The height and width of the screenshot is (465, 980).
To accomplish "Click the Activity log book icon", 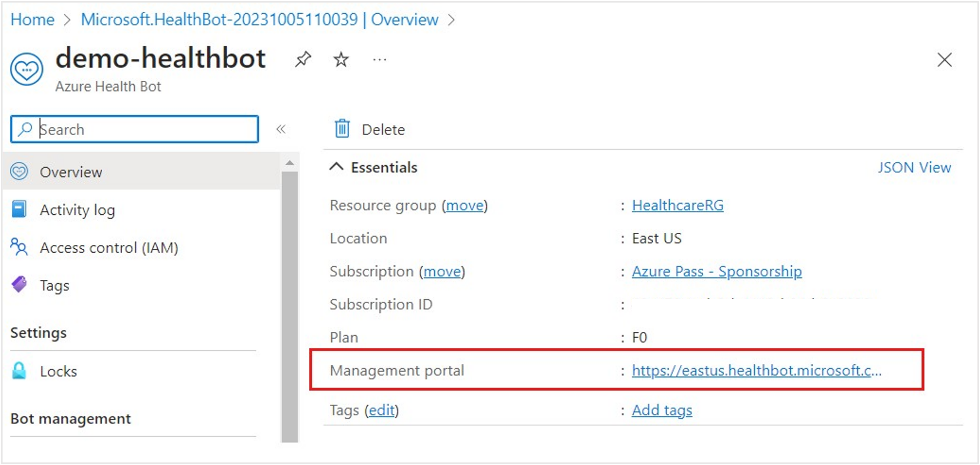I will [x=19, y=209].
